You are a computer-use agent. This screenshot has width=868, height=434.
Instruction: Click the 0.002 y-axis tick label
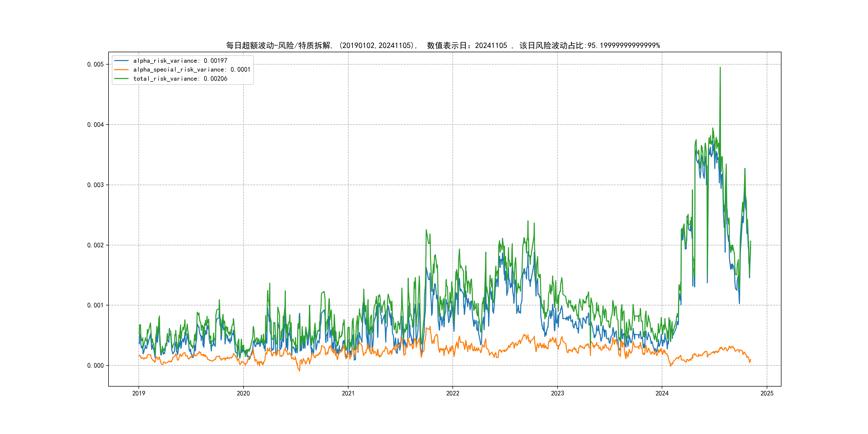95,245
